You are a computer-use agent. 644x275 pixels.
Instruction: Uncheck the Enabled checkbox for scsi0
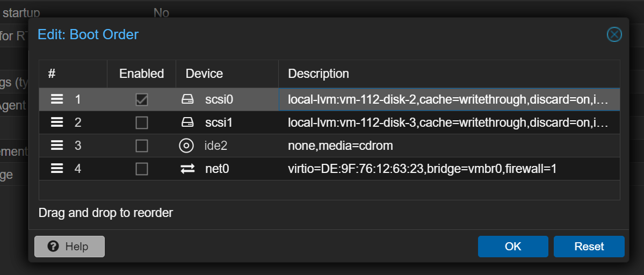tap(142, 99)
